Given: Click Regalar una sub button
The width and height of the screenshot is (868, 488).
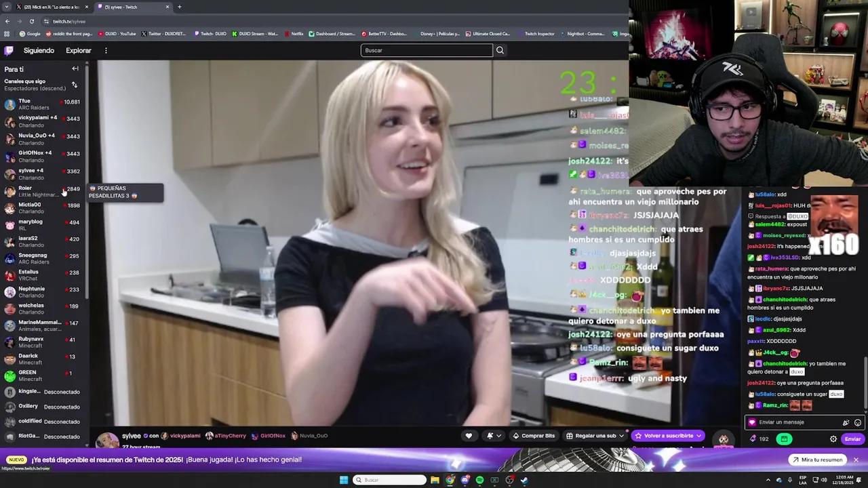Looking at the screenshot, I should tap(595, 436).
